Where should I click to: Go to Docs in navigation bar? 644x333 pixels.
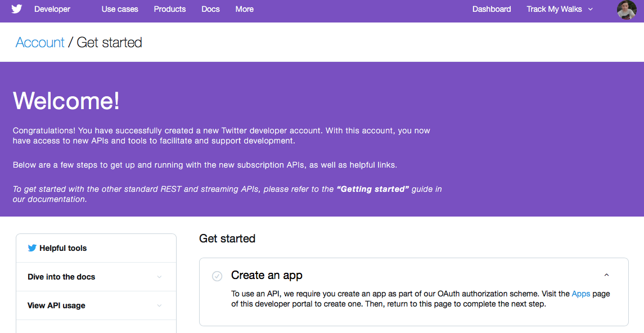211,9
